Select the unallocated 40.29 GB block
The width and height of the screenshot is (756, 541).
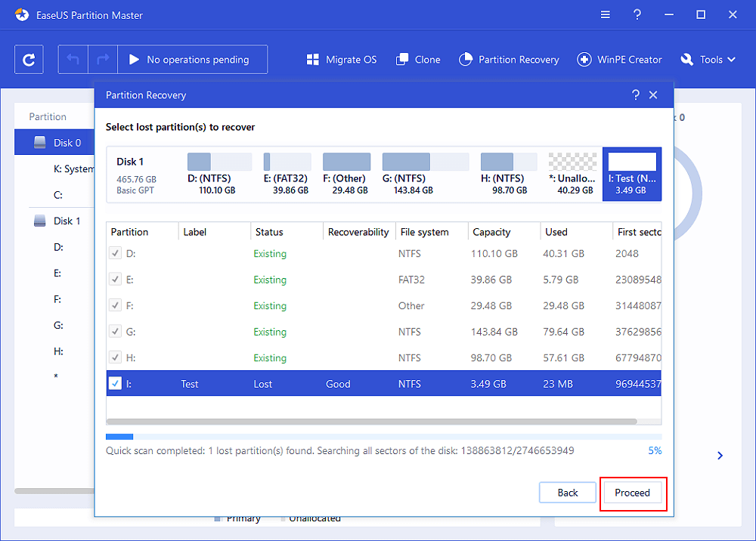click(572, 174)
